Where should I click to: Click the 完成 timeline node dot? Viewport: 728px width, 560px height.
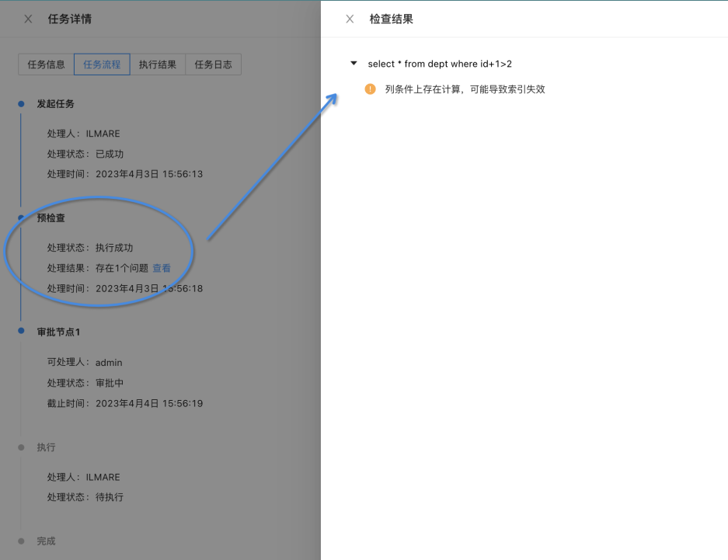coord(19,541)
